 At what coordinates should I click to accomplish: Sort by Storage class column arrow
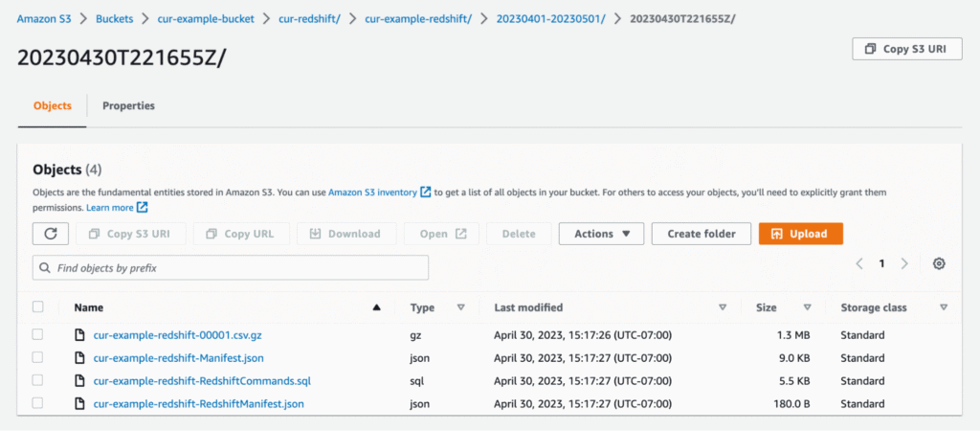click(944, 307)
